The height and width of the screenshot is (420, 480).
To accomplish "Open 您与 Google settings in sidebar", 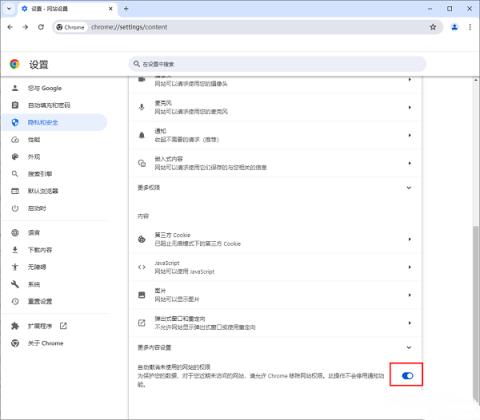I will pyautogui.click(x=45, y=88).
